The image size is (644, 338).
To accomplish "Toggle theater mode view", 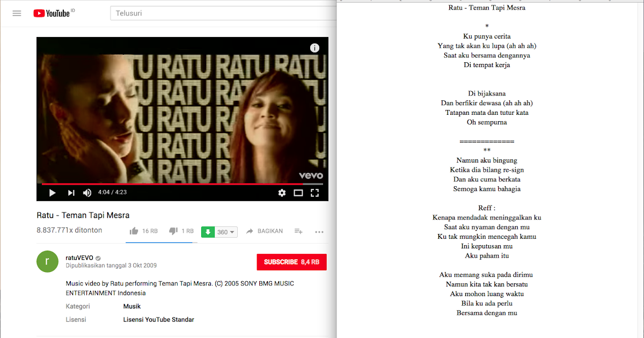I will [298, 193].
